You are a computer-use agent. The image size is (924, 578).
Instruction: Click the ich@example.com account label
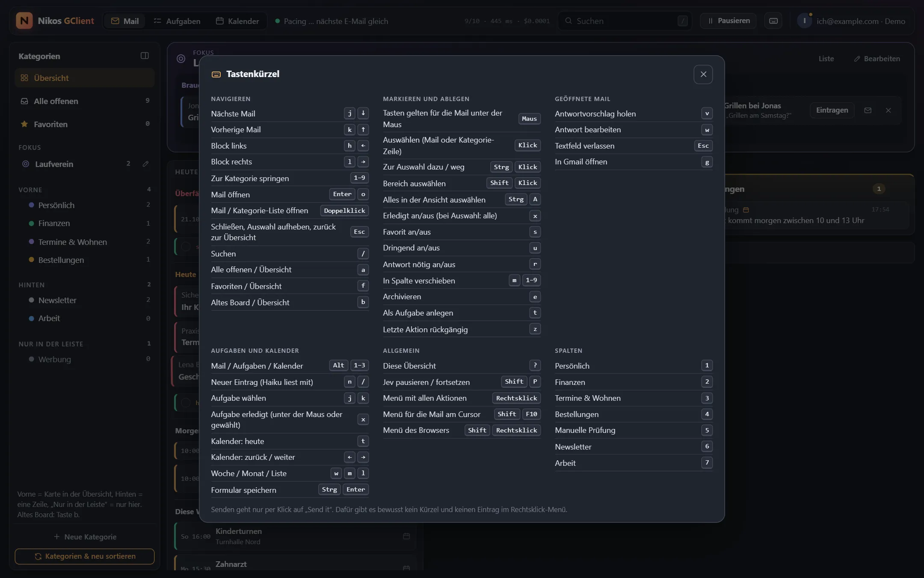861,21
